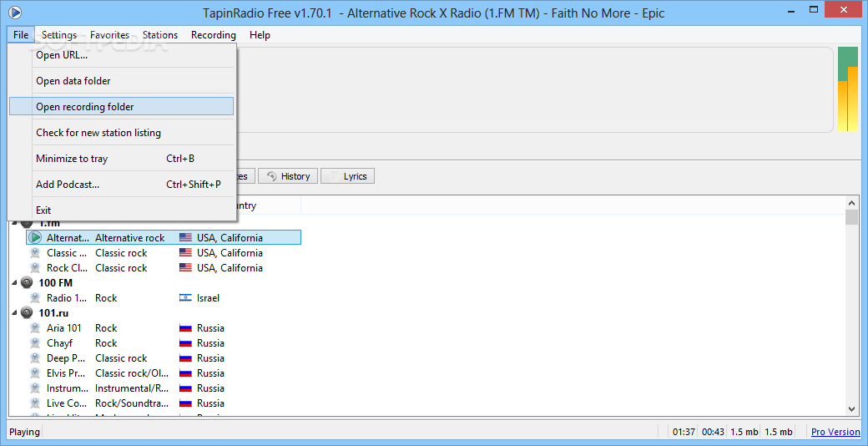
Task: Click the station list scroll-down arrow
Action: 851,408
